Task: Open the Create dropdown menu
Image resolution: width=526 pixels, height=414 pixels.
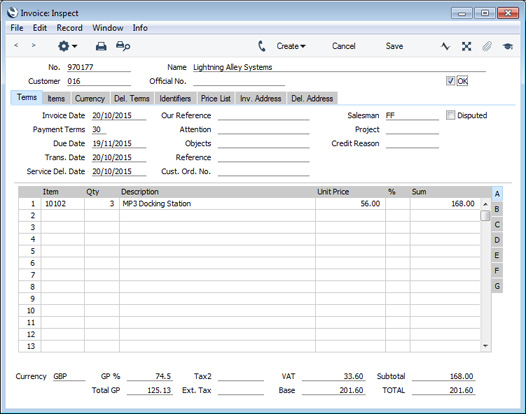Action: 291,46
